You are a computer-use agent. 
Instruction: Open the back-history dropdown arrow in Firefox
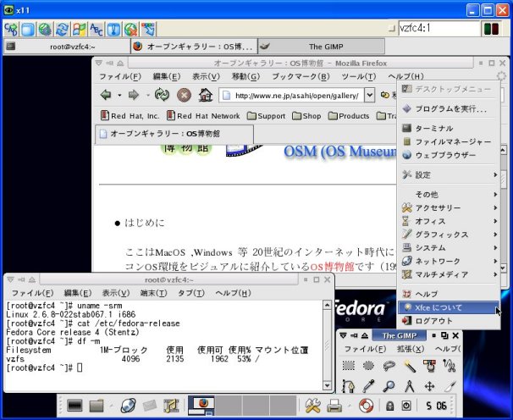coord(119,95)
